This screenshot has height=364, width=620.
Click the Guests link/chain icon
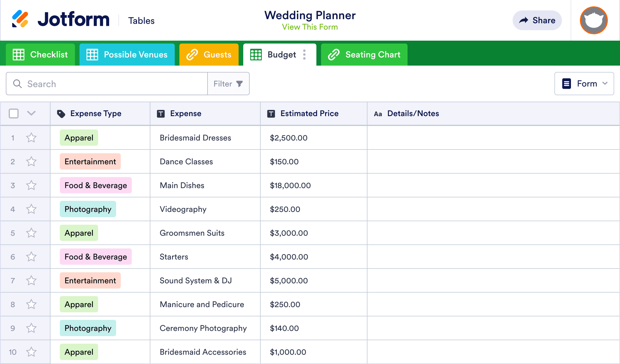(x=192, y=55)
